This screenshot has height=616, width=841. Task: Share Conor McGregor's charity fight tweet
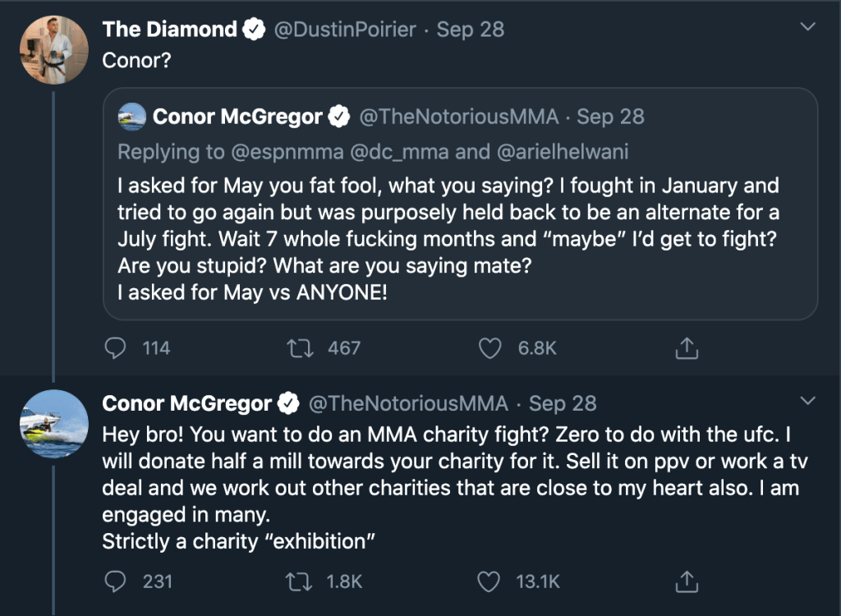tap(686, 582)
